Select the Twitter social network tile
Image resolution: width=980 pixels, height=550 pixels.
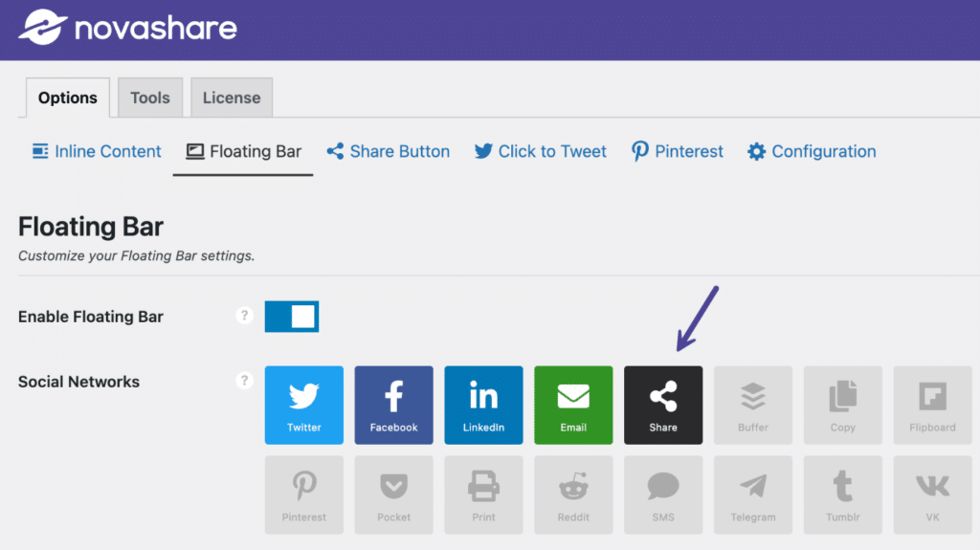(303, 405)
